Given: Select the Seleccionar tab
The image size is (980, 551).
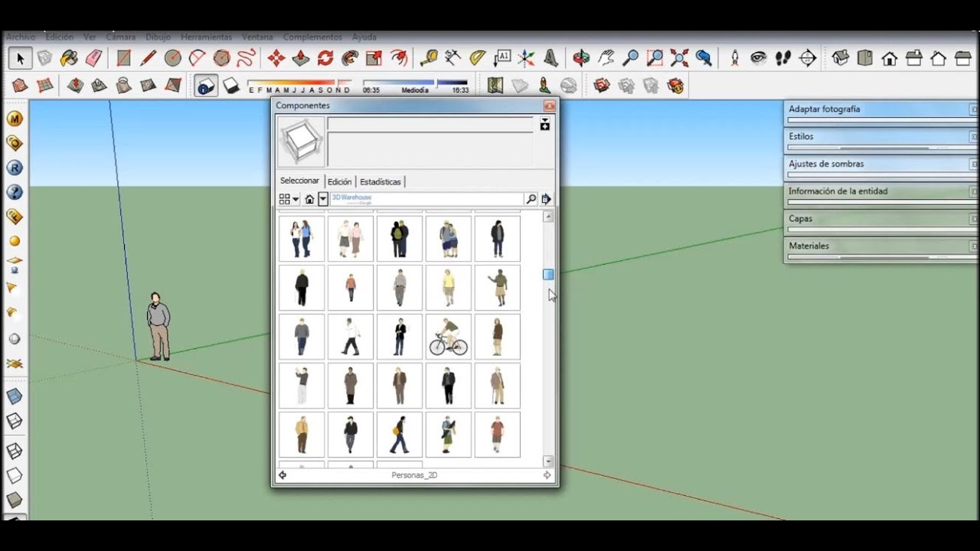Looking at the screenshot, I should coord(299,181).
